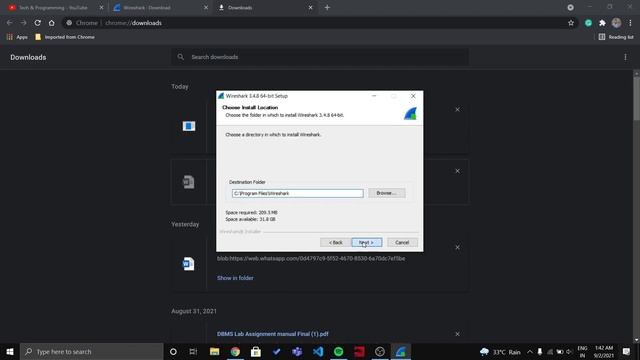640x360 pixels.
Task: Open the Windows Start menu
Action: [x=10, y=351]
